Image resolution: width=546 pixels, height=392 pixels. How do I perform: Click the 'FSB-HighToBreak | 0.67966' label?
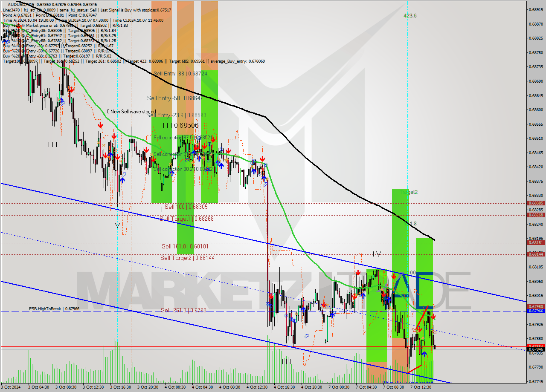pos(54,308)
